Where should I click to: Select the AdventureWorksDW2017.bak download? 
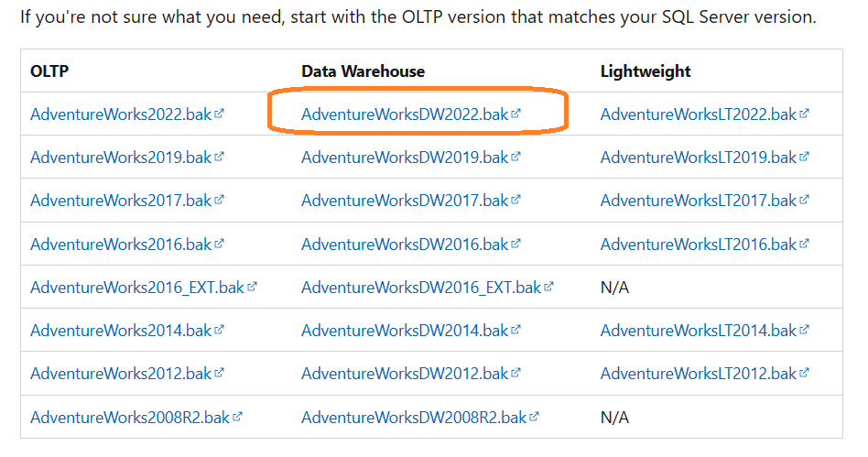tap(404, 201)
